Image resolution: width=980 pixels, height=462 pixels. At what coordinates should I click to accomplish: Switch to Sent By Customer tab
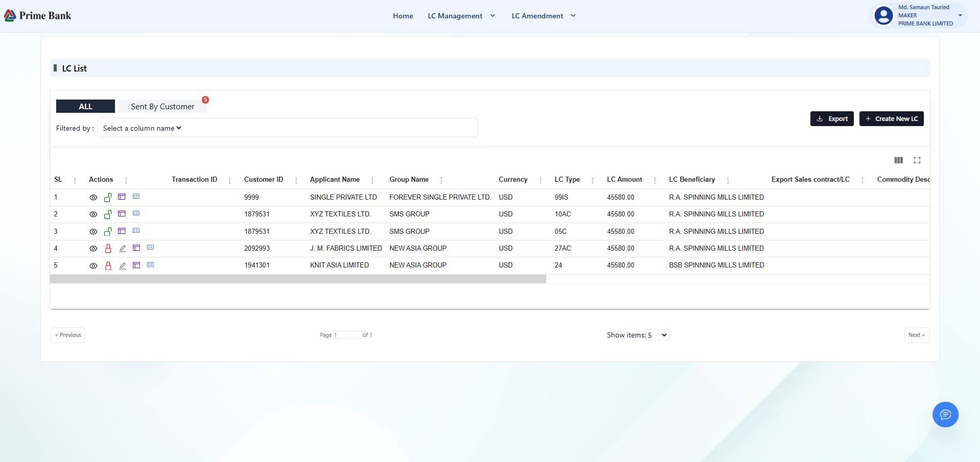[x=162, y=106]
